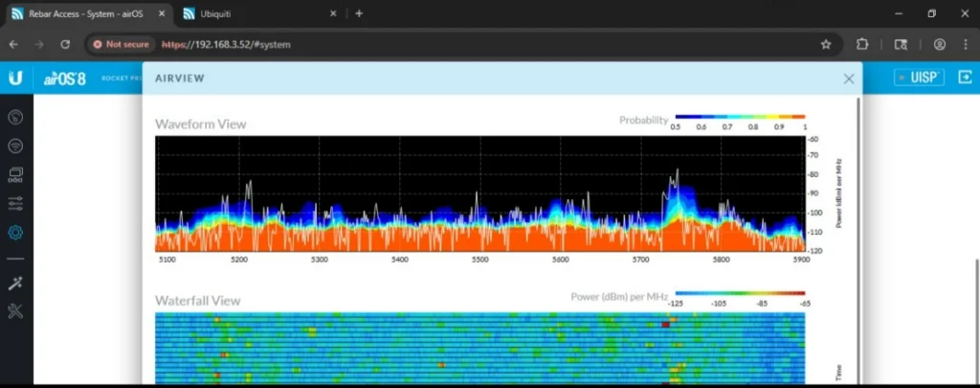980x388 pixels.
Task: Click the Probability color legend bar
Action: pyautogui.click(x=740, y=117)
